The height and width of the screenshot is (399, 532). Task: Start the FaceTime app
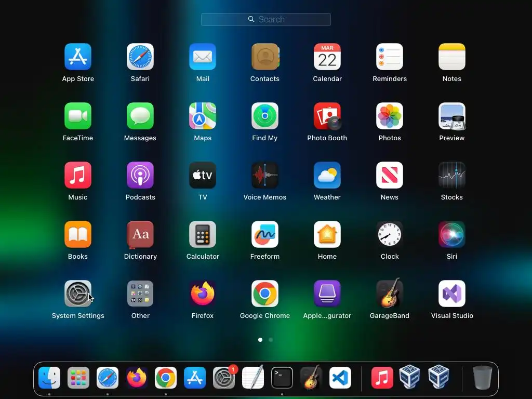coord(78,116)
